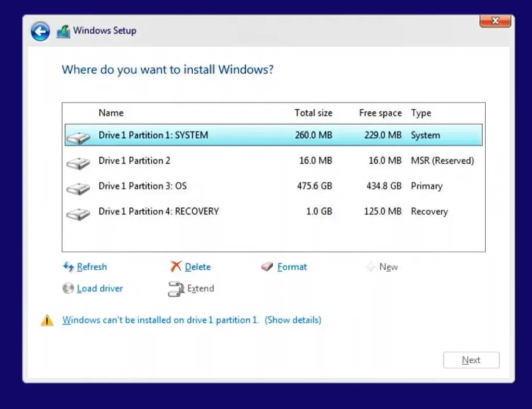Open the Load driver dialog
The image size is (532, 409).
[100, 288]
